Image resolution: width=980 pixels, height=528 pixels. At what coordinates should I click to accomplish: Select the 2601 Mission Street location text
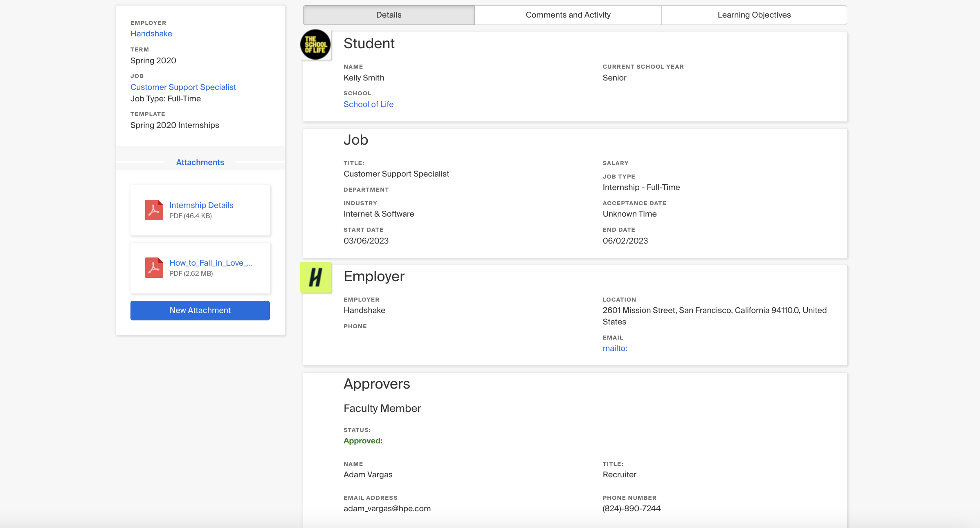pos(715,316)
